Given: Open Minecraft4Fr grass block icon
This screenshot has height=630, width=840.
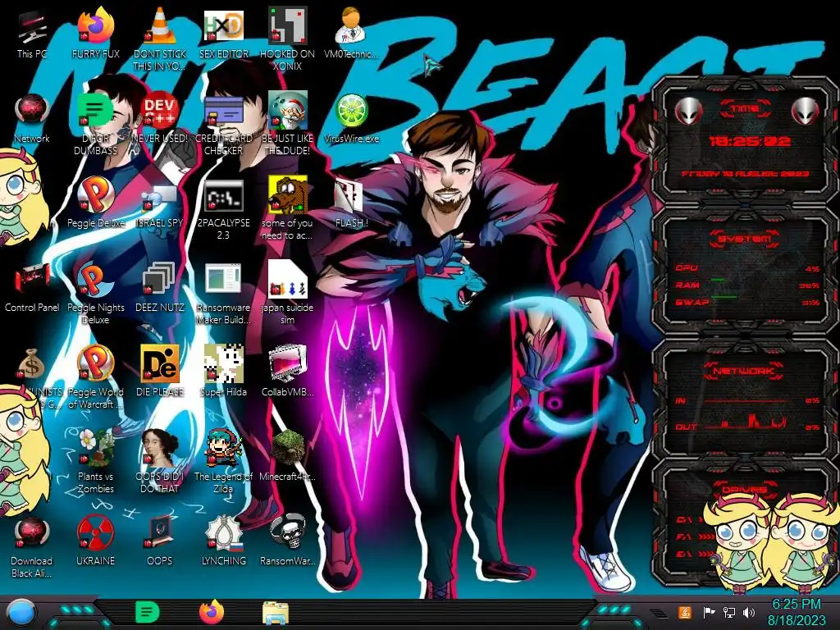Looking at the screenshot, I should click(x=287, y=456).
